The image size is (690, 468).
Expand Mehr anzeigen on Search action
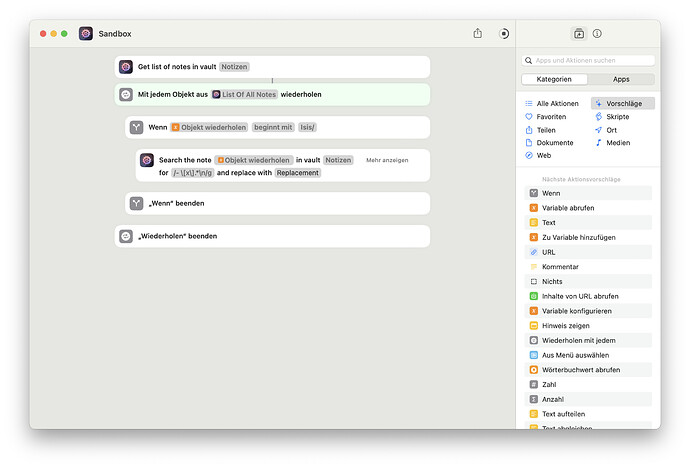[387, 161]
